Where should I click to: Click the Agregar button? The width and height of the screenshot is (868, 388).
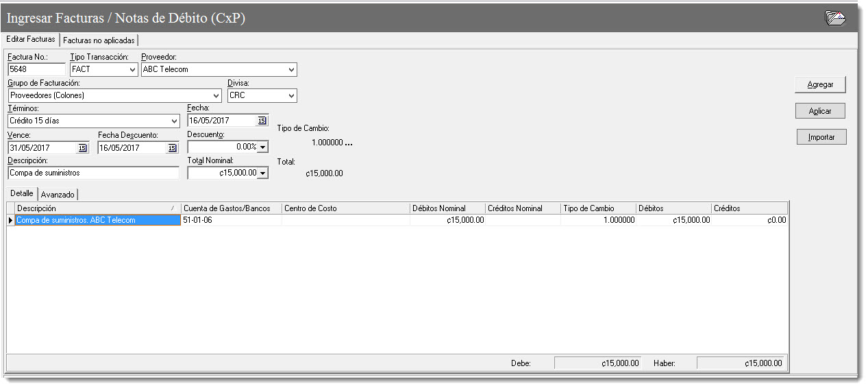(820, 84)
